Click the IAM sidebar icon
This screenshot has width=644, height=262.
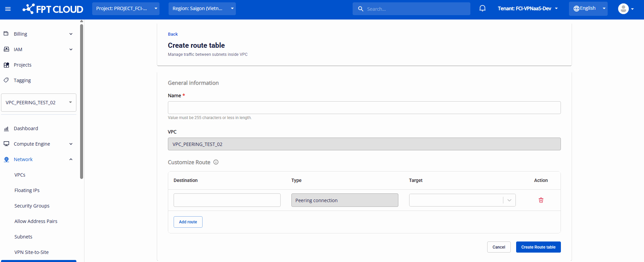point(6,49)
